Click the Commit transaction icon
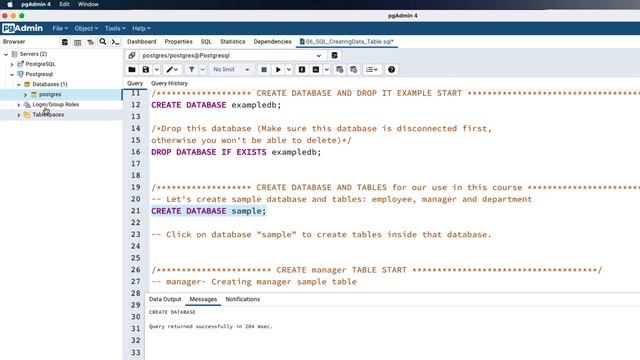The image size is (640, 360). tap(340, 70)
